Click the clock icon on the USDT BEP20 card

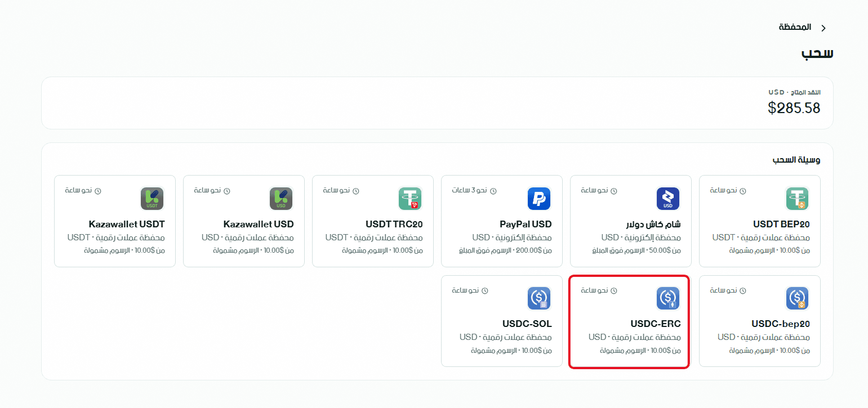743,191
